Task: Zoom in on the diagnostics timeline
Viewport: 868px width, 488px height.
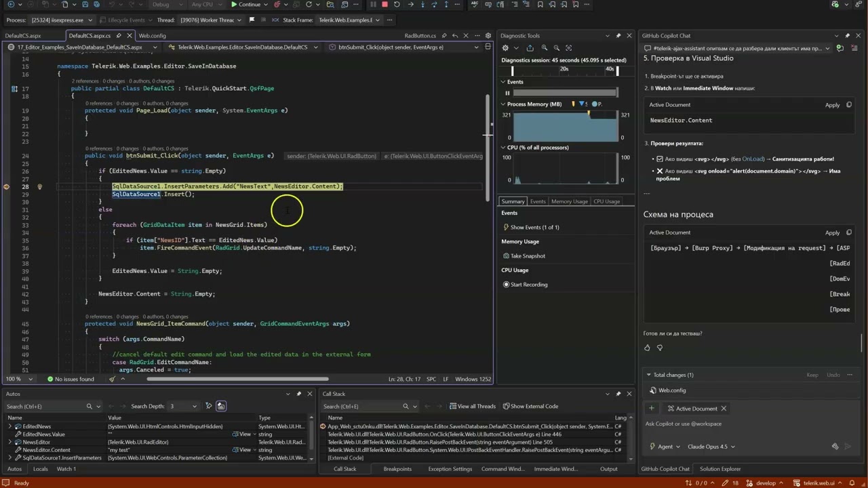Action: pos(545,48)
